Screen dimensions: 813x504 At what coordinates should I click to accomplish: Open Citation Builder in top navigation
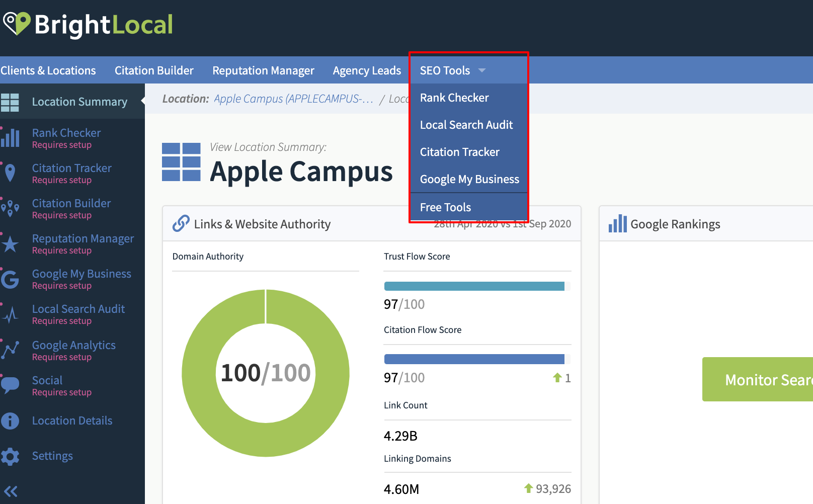pyautogui.click(x=154, y=70)
